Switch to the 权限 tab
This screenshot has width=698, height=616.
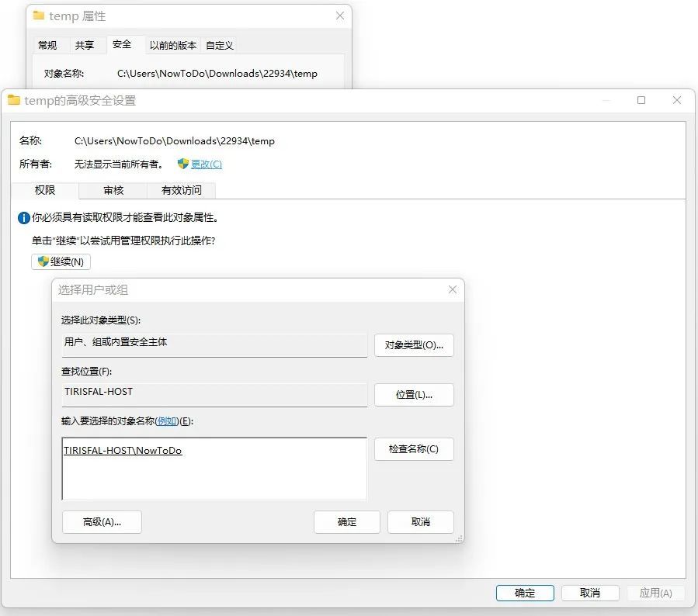click(x=44, y=190)
